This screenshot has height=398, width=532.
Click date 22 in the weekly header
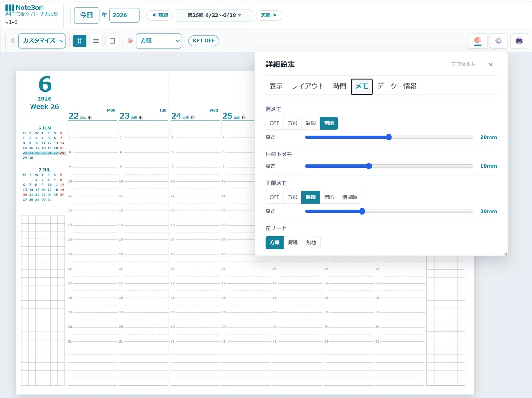73,116
